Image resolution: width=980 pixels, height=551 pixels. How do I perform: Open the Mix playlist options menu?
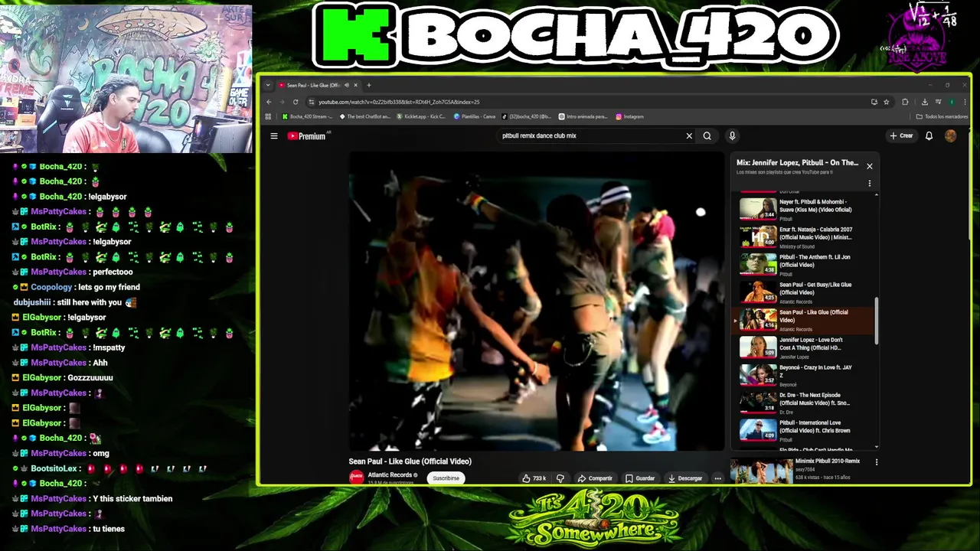click(869, 184)
